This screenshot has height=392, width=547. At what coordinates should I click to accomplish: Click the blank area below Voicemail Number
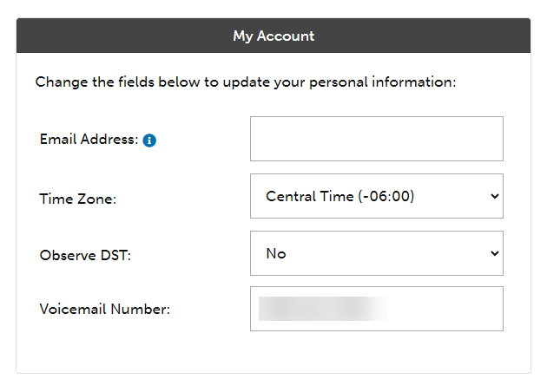coord(273,352)
